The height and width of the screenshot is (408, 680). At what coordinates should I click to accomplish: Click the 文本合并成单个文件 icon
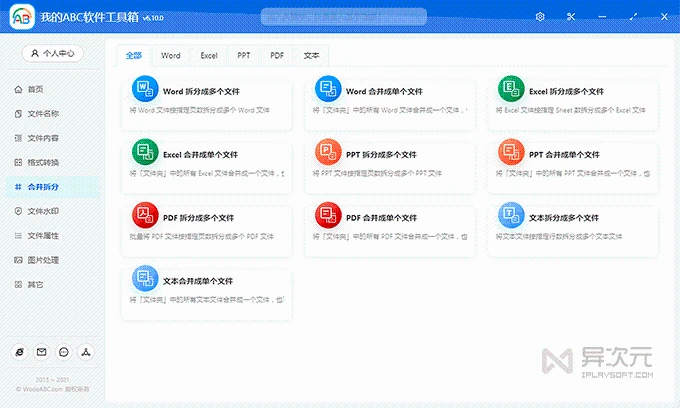(145, 278)
